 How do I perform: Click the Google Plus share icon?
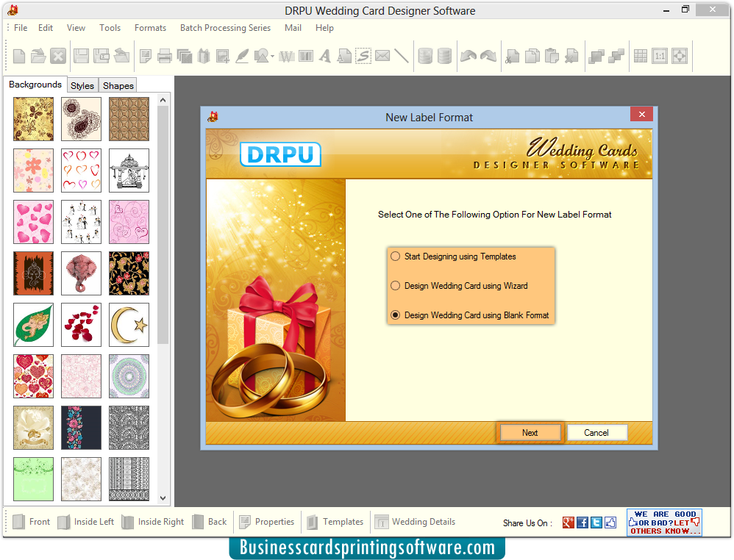569,523
